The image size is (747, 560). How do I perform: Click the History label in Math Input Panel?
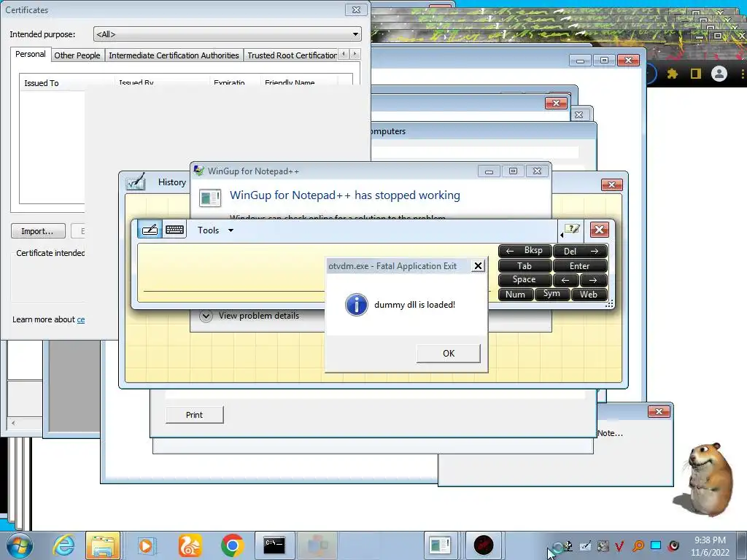click(172, 182)
